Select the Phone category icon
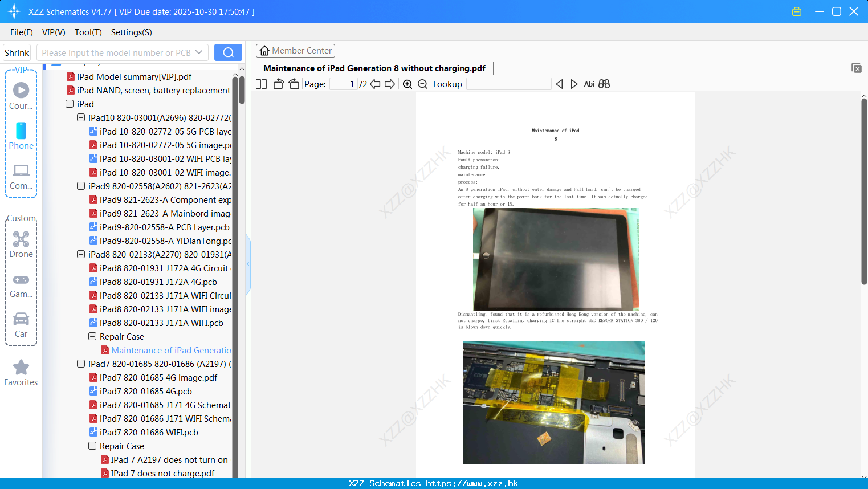 21,131
